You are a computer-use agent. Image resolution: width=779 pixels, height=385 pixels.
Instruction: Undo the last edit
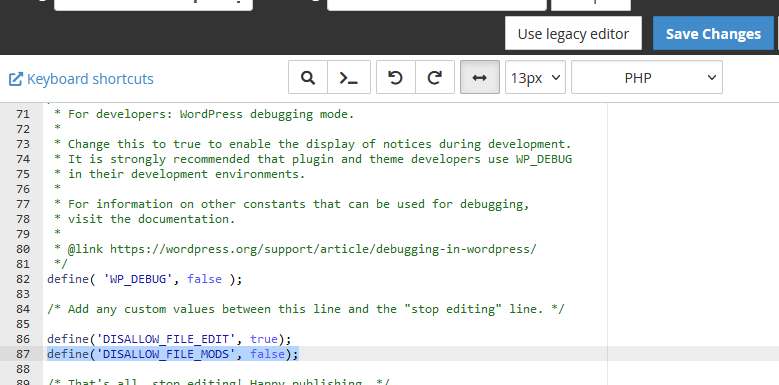coord(395,77)
